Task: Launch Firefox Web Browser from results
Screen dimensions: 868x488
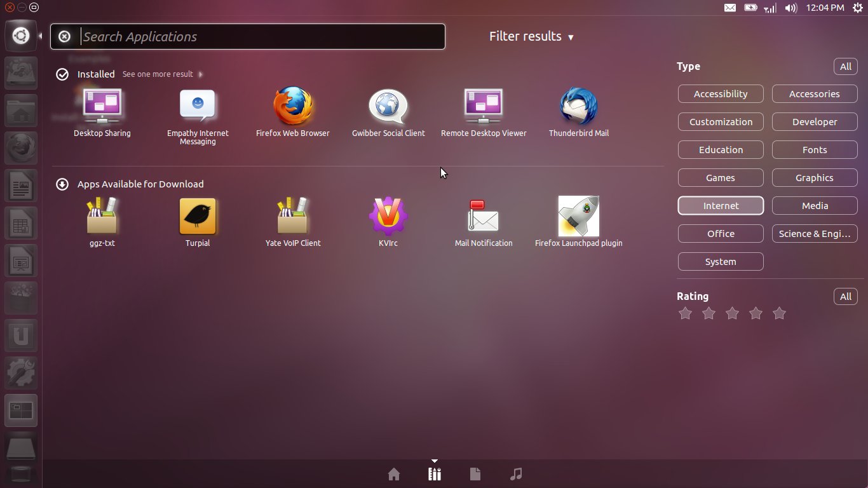Action: point(293,113)
